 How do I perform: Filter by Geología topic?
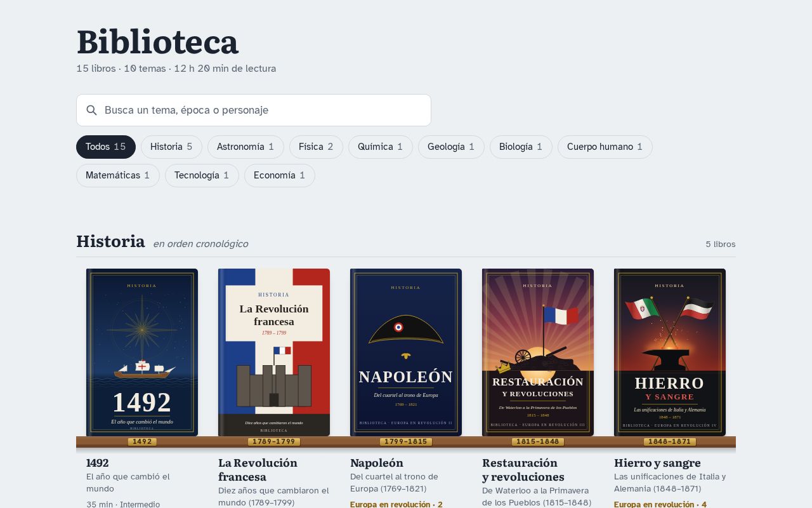coord(451,147)
